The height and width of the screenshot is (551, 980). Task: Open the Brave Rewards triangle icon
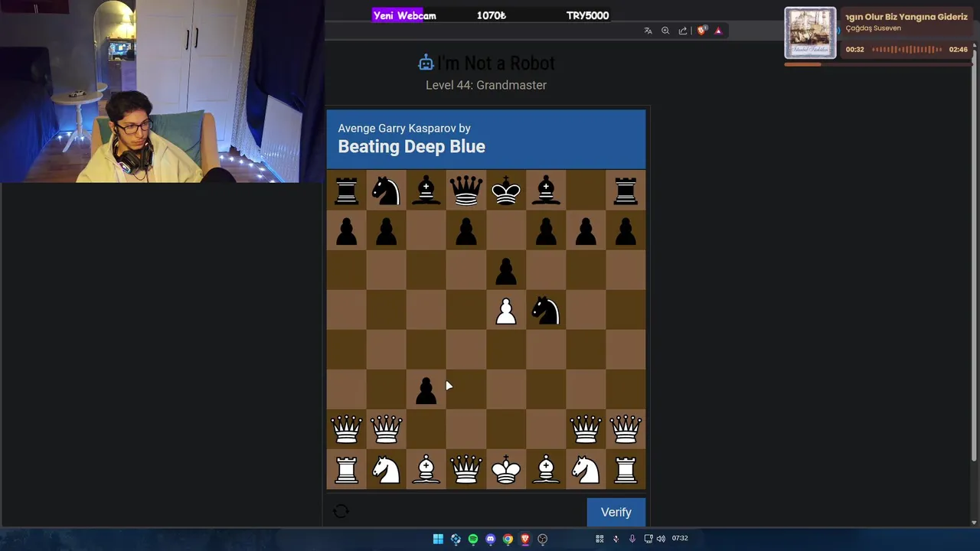718,31
